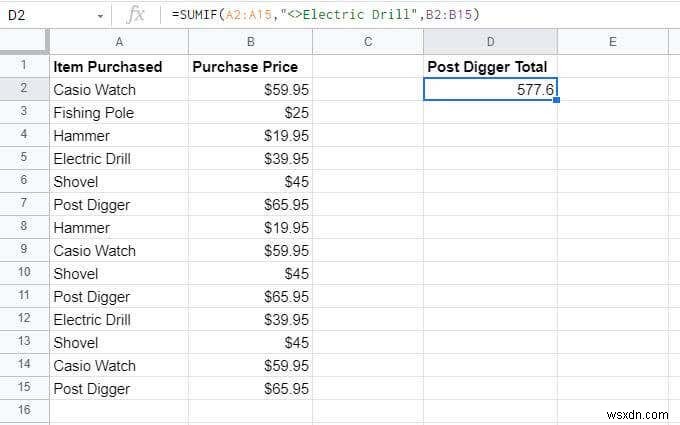
Task: Select column C header
Action: [x=368, y=42]
